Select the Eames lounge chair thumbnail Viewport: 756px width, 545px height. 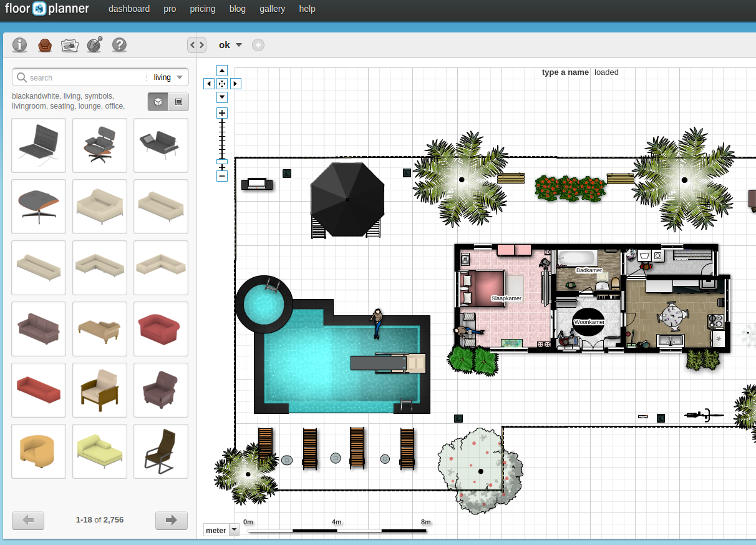pyautogui.click(x=99, y=145)
